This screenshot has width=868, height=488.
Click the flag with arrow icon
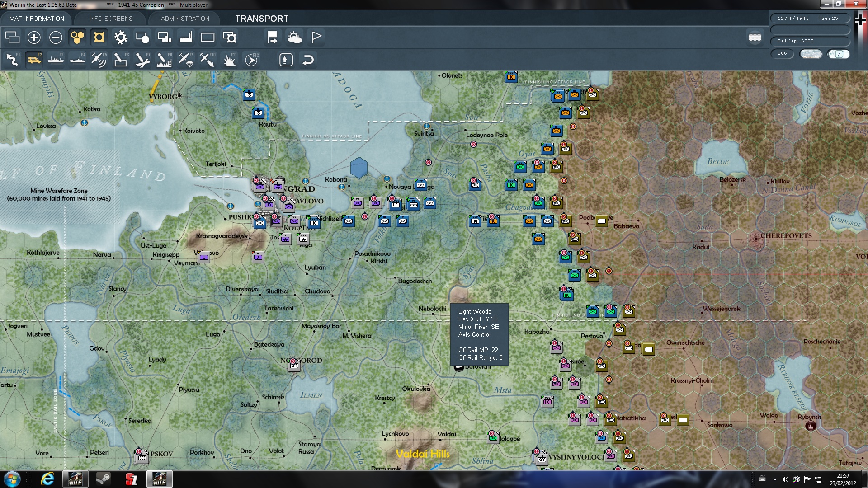[273, 38]
